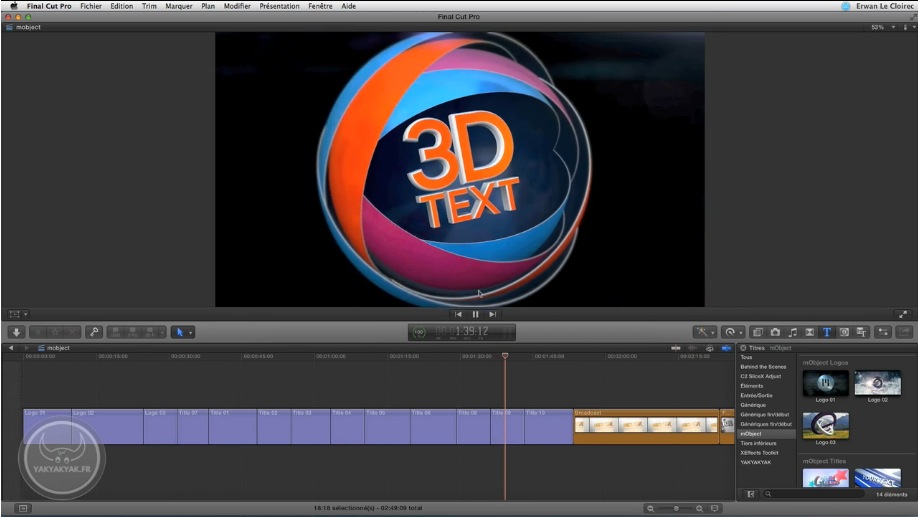Viewport: 918px width, 517px height.
Task: Toggle video skimming in the timeline
Action: pos(677,348)
